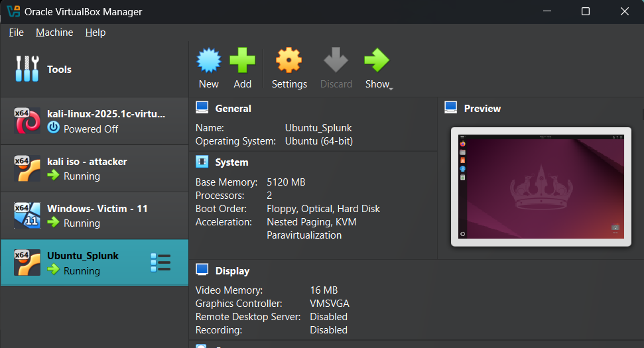Click Boot Order value Floppy, Optical, Hard Disk

click(324, 209)
